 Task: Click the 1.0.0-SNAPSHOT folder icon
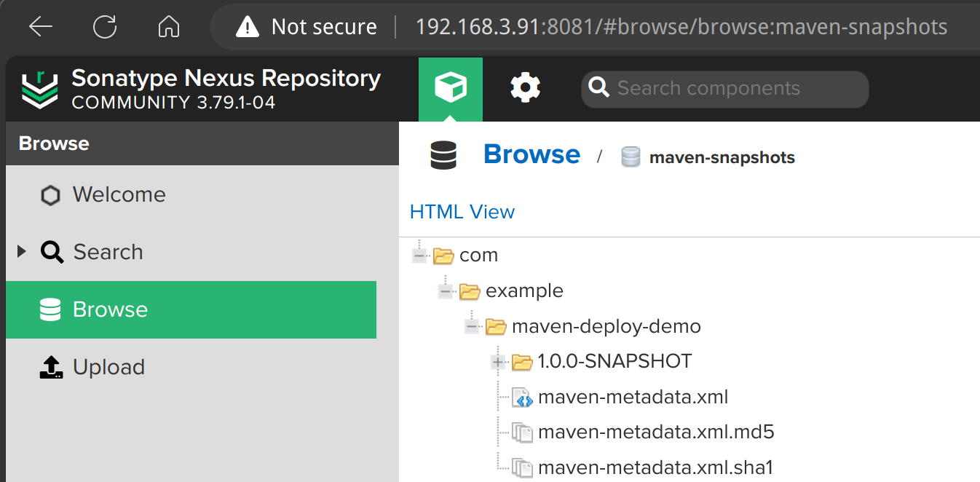[x=522, y=362]
